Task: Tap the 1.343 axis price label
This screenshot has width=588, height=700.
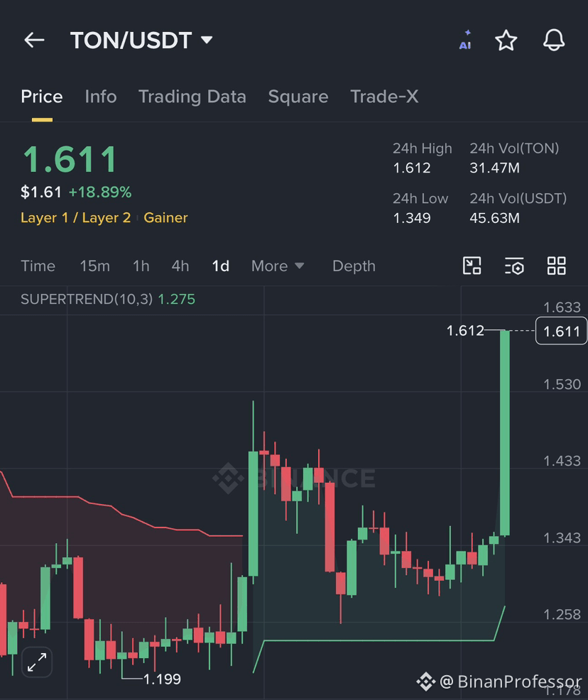Action: pyautogui.click(x=562, y=538)
